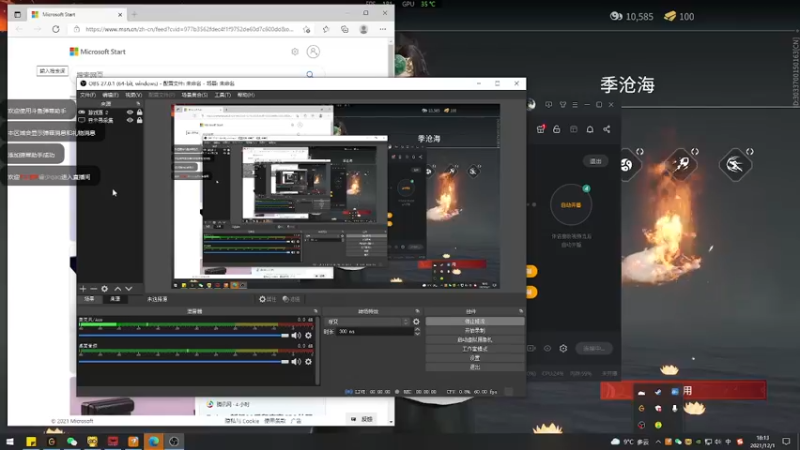Open the 文件(F) menu in OBS

click(88, 95)
